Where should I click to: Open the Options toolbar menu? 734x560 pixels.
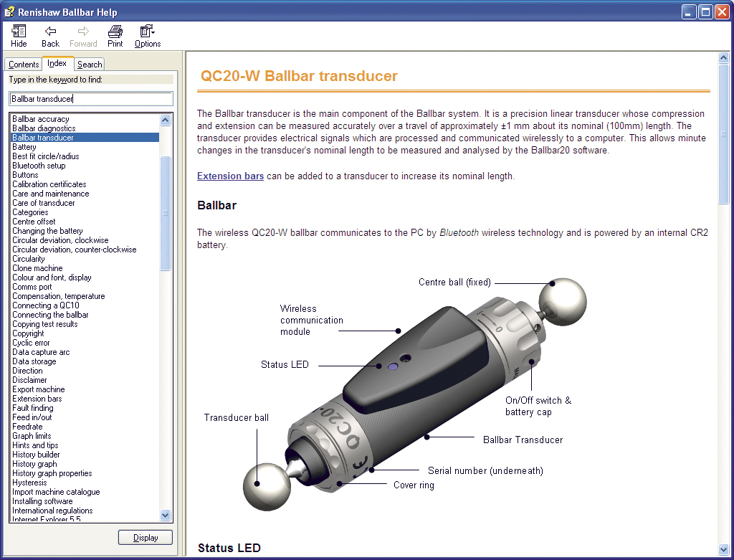click(x=148, y=36)
